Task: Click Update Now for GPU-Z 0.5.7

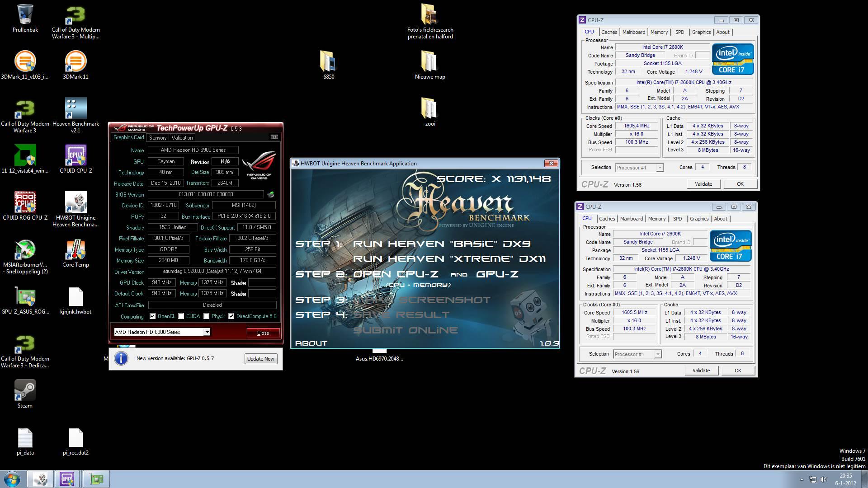Action: tap(261, 359)
